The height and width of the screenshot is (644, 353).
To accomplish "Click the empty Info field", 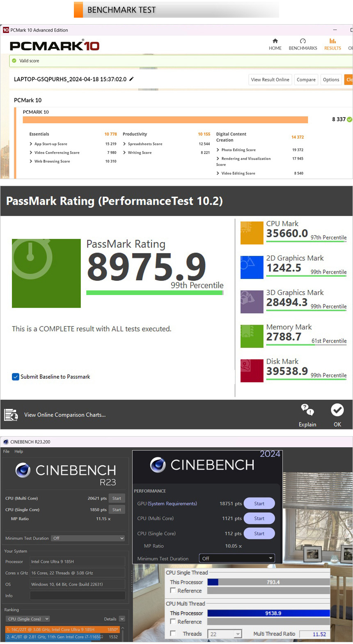I will pyautogui.click(x=78, y=596).
